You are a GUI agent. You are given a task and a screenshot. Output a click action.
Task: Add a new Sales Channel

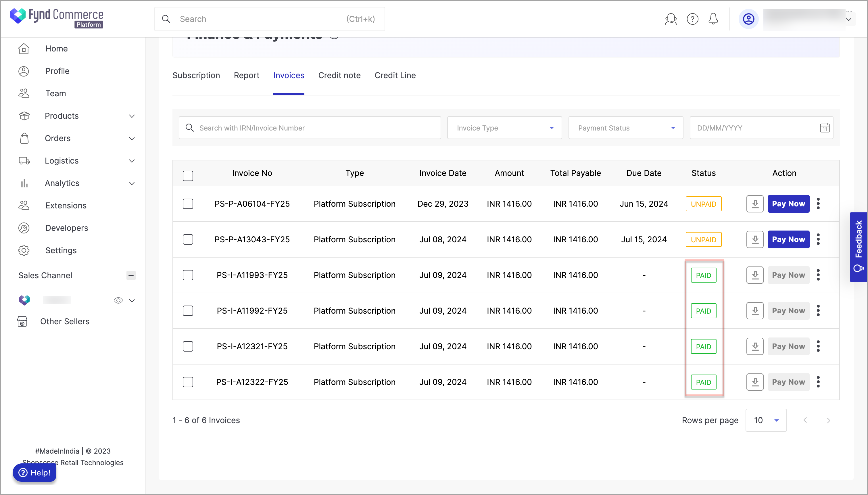click(131, 275)
